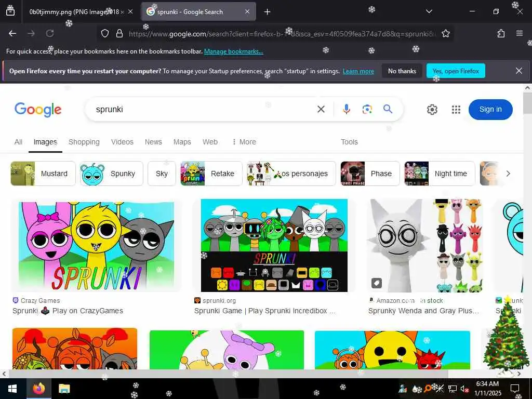Submit search using the magnifying glass icon
532x399 pixels.
coord(388,109)
